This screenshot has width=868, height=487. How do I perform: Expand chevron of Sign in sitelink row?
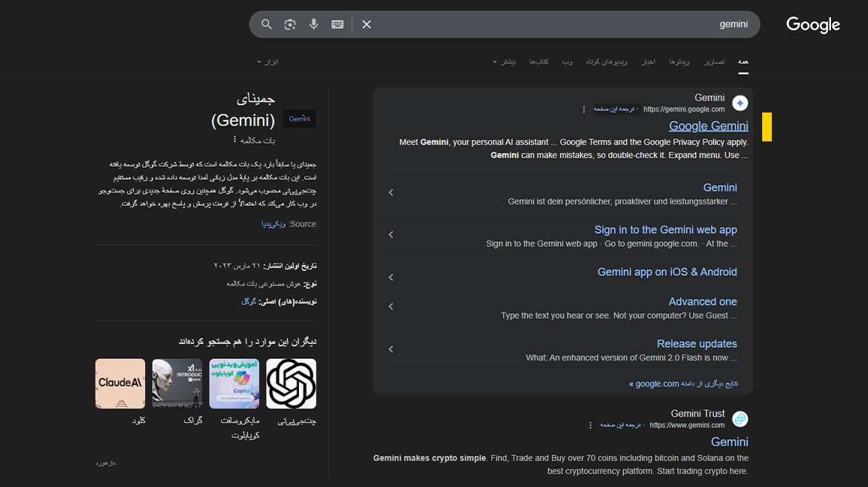point(391,235)
